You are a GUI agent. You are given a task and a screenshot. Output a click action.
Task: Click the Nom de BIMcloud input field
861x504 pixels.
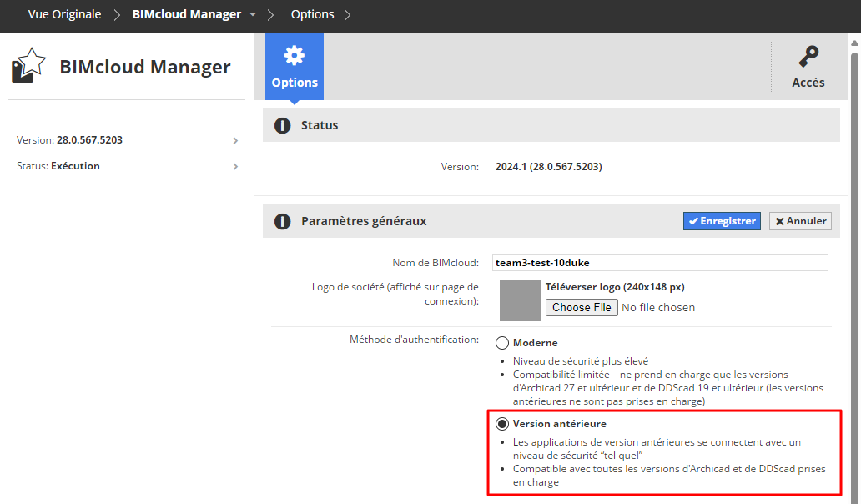coord(660,263)
